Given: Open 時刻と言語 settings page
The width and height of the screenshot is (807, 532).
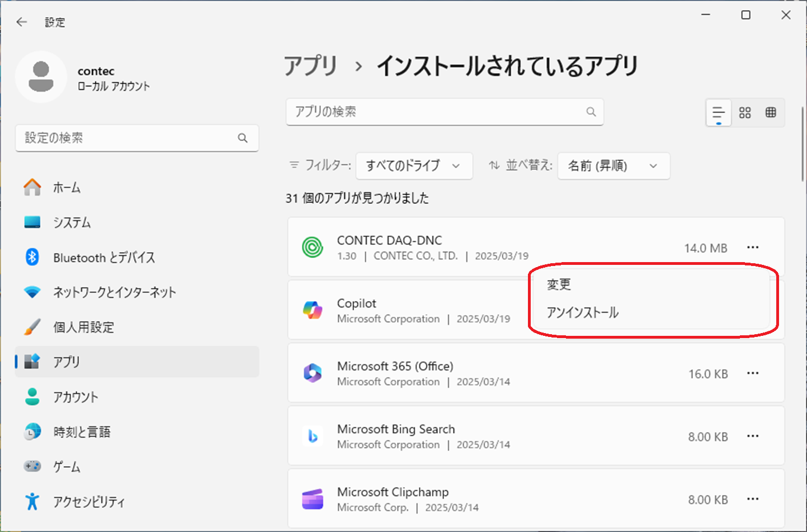Looking at the screenshot, I should [137, 431].
